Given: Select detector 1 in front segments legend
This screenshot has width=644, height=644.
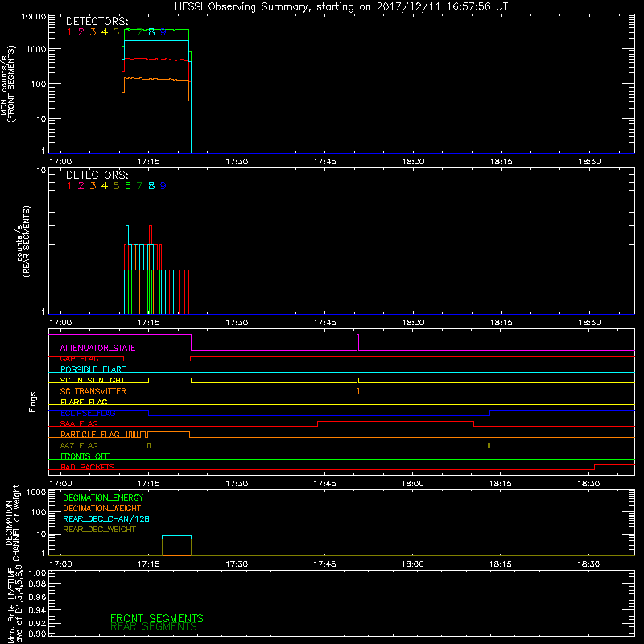Looking at the screenshot, I should [69, 32].
